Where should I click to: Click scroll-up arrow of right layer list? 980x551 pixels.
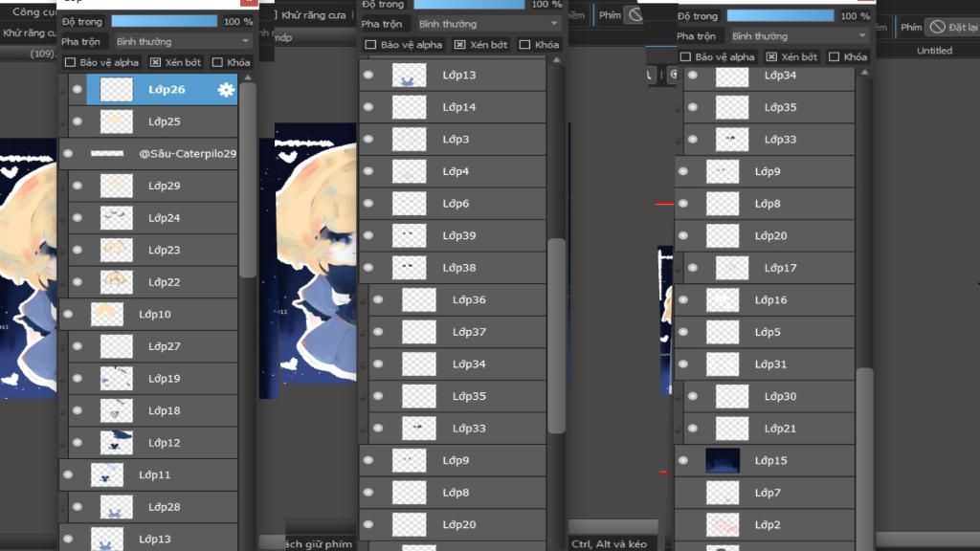tap(864, 73)
